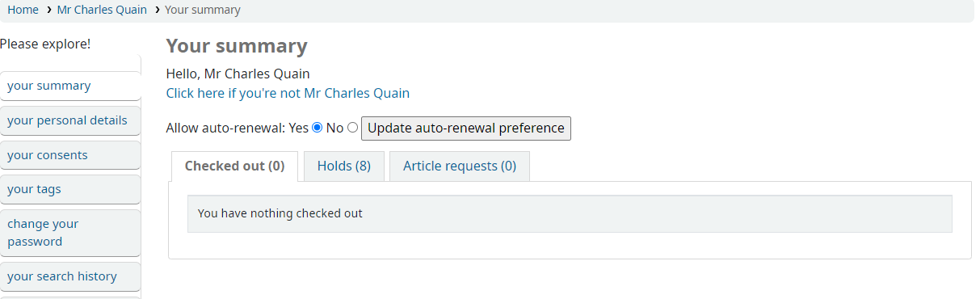Click the 'Hello, Mr Charles Quain' greeting
This screenshot has width=980, height=299.
[238, 74]
